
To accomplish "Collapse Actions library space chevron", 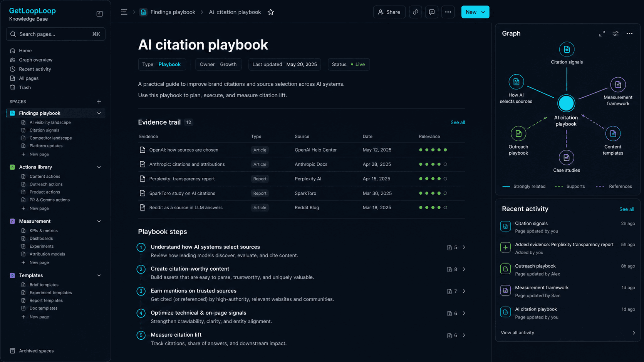I will tap(99, 167).
